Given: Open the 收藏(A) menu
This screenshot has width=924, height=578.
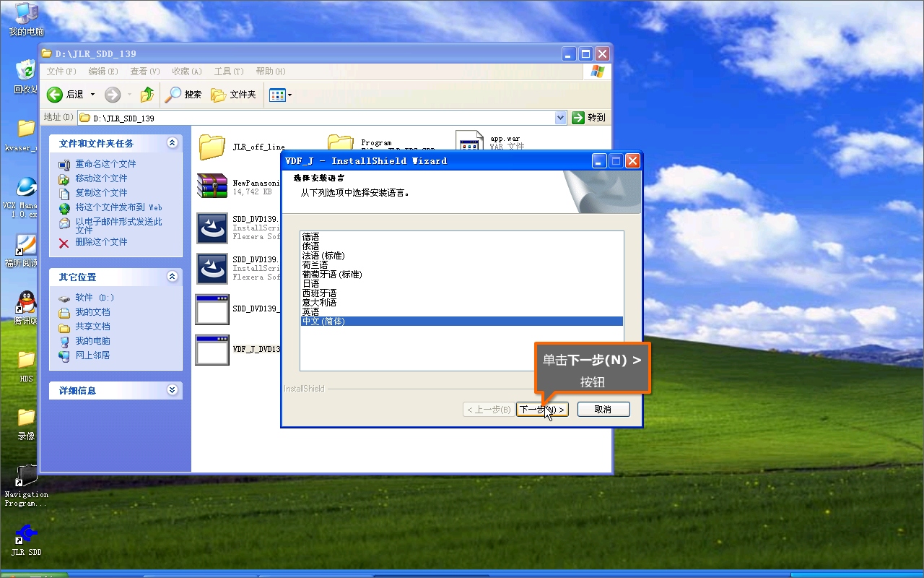Looking at the screenshot, I should [187, 72].
